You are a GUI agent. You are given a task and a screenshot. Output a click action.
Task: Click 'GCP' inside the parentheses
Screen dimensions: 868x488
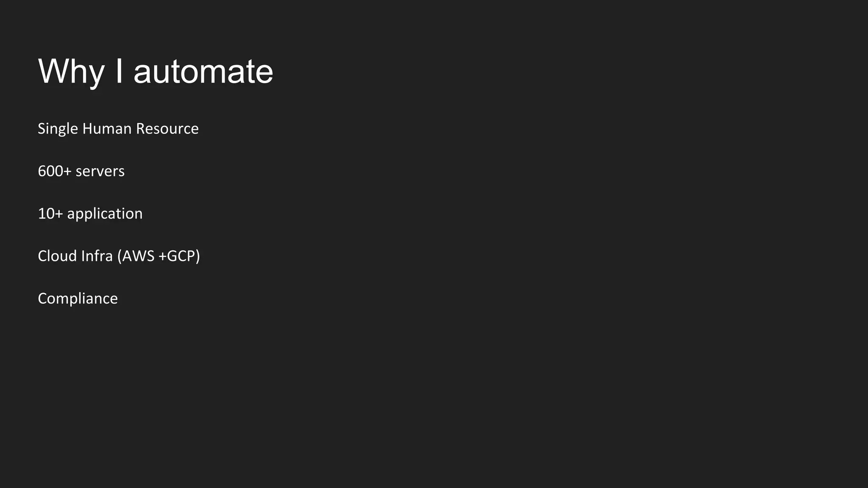tap(181, 256)
